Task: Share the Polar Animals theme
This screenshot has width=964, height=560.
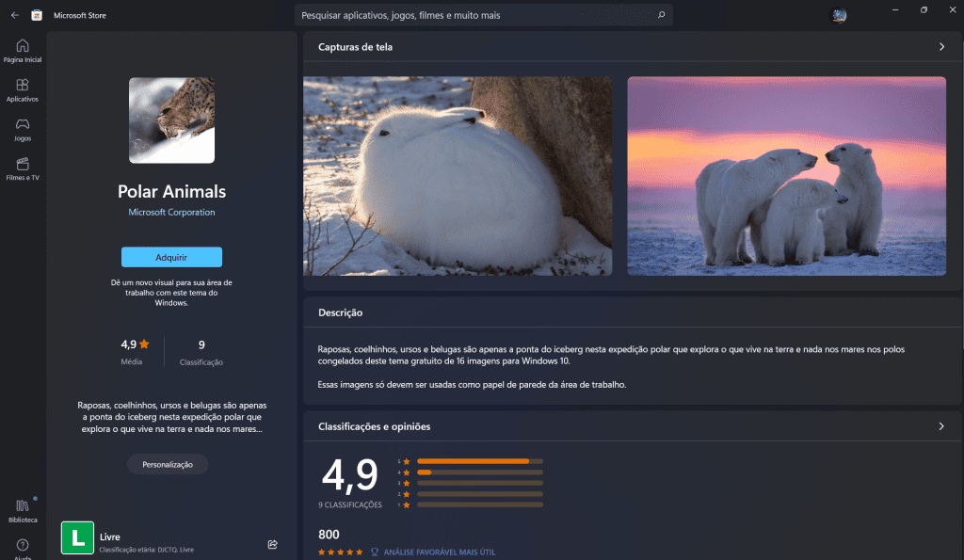Action: (272, 544)
